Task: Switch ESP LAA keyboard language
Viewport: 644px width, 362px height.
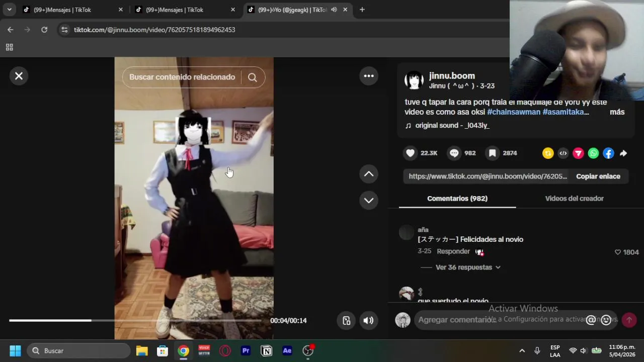Action: tap(555, 351)
